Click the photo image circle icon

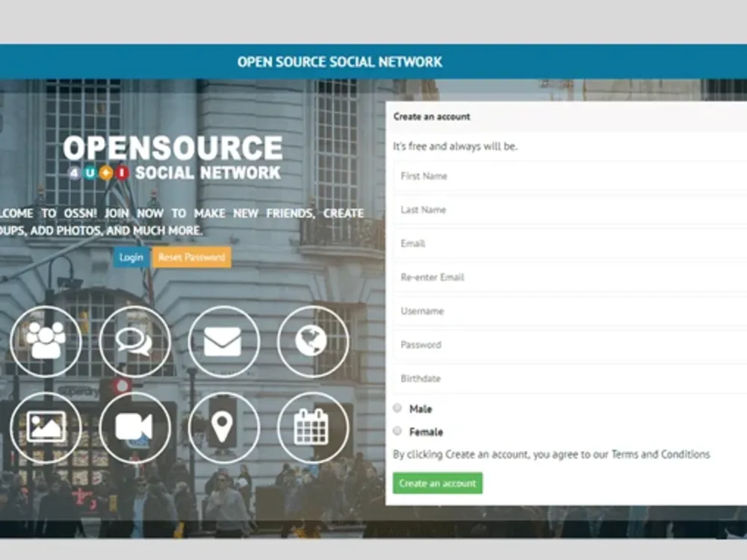pos(46,428)
